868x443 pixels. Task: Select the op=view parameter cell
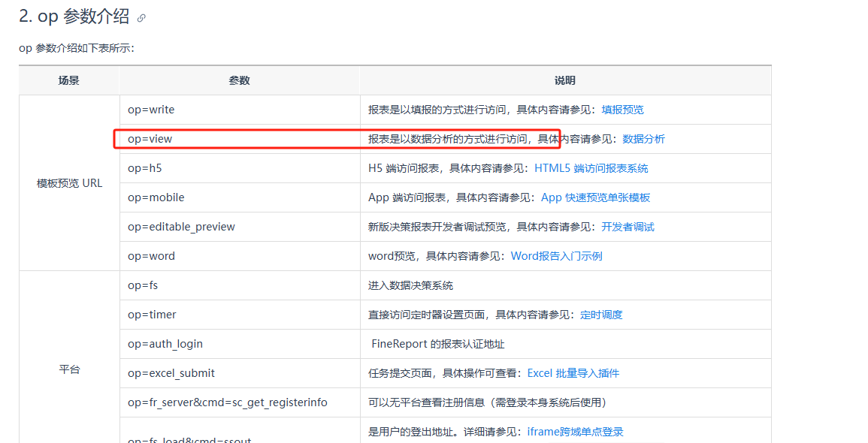(240, 139)
